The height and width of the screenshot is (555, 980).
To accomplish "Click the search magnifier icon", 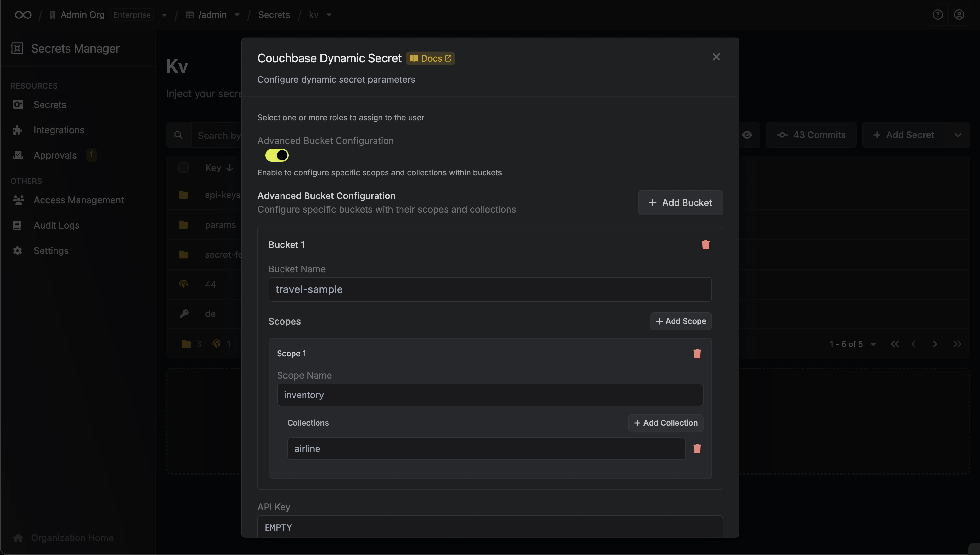I will [x=178, y=135].
